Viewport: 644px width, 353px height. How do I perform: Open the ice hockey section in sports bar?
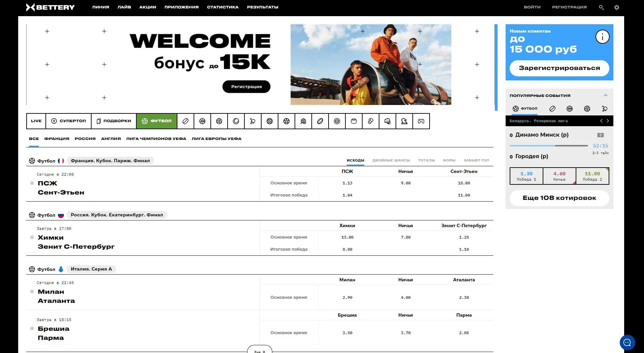[x=185, y=121]
